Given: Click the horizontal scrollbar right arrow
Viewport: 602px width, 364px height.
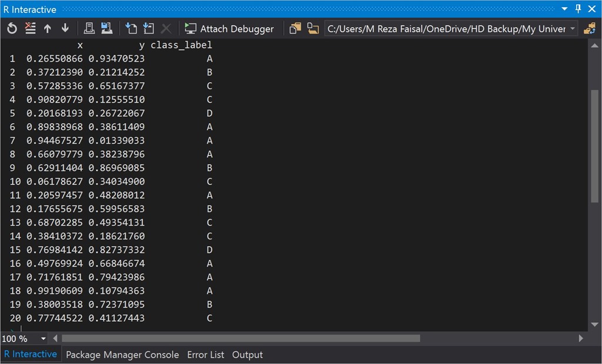Looking at the screenshot, I should [581, 338].
